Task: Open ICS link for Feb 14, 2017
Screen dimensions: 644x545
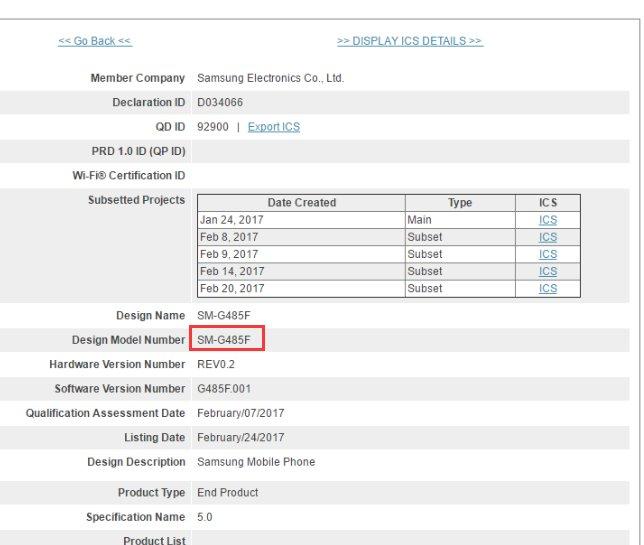Action: click(548, 271)
